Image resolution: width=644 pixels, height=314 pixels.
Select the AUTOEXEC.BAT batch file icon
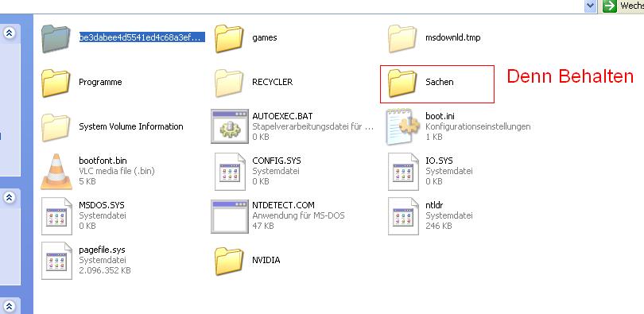click(230, 126)
